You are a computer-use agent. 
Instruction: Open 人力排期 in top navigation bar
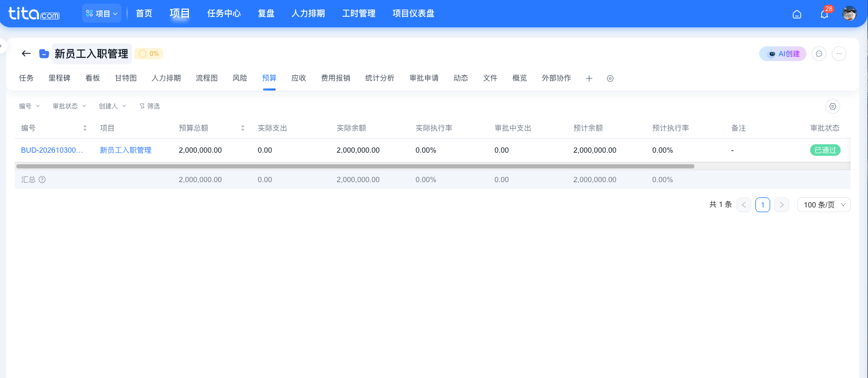pos(308,14)
